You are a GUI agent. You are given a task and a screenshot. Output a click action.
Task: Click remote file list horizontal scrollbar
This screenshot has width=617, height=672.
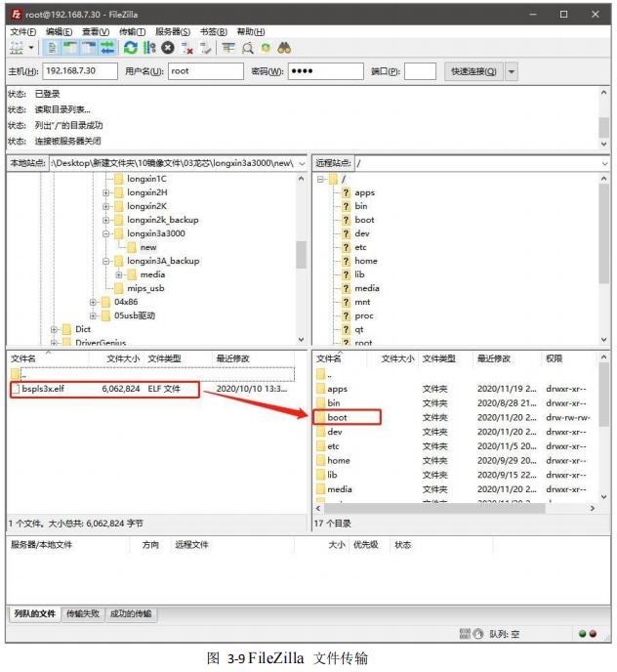click(x=434, y=508)
